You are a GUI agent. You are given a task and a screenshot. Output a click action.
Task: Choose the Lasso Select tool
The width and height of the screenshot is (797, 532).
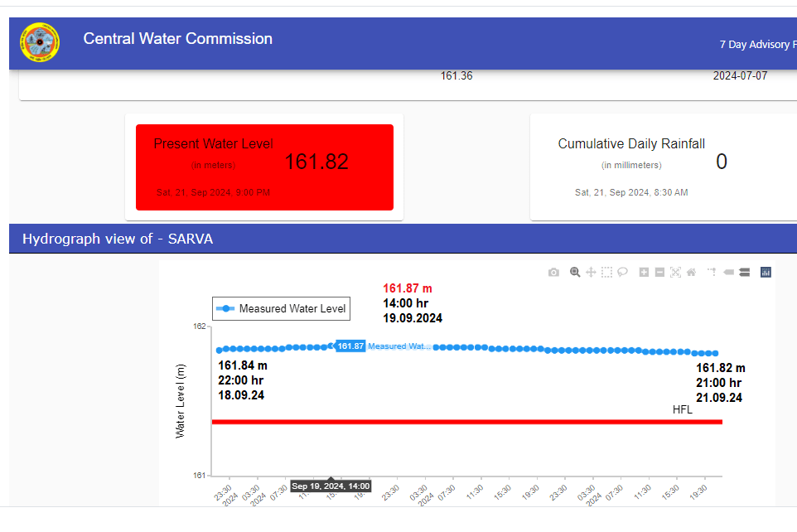[x=622, y=273]
